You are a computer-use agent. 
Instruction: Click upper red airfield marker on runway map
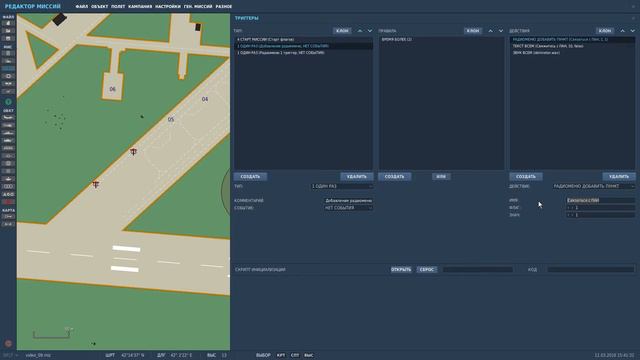133,152
